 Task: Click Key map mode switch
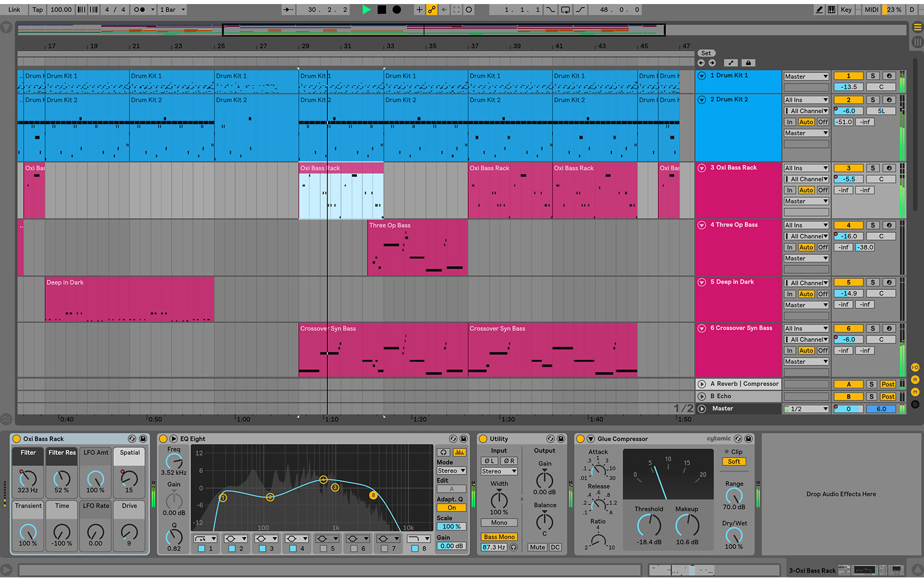(x=846, y=10)
